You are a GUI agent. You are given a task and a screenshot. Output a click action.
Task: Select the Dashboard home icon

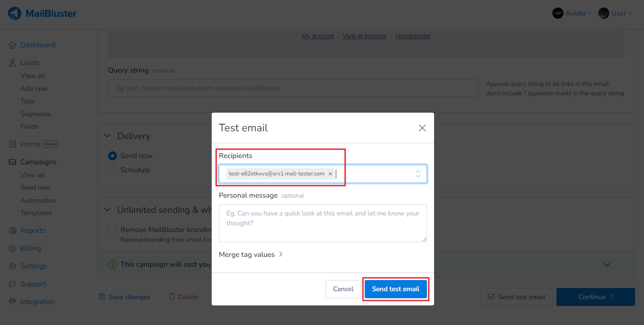point(12,45)
